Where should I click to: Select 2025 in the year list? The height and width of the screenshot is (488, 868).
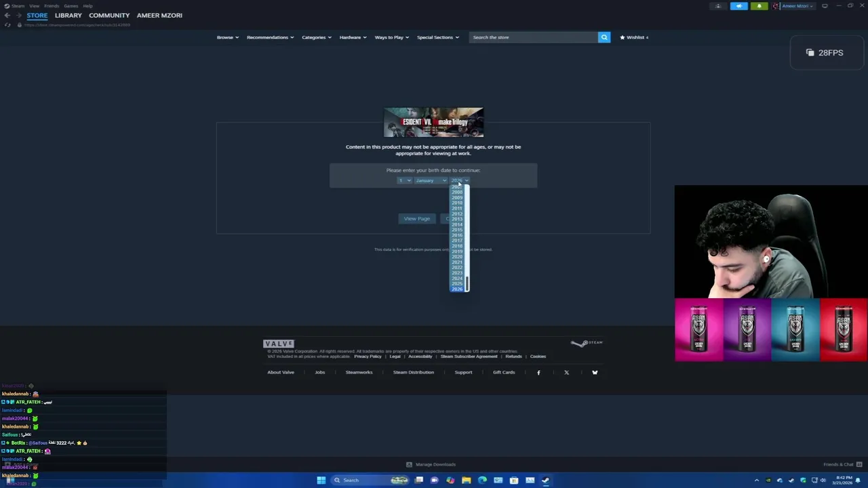pyautogui.click(x=457, y=284)
